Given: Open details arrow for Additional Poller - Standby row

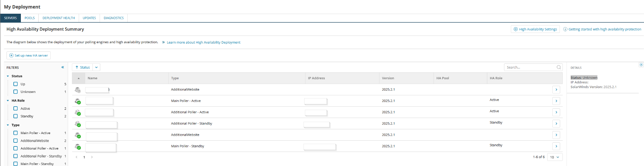Looking at the screenshot, I should point(556,123).
